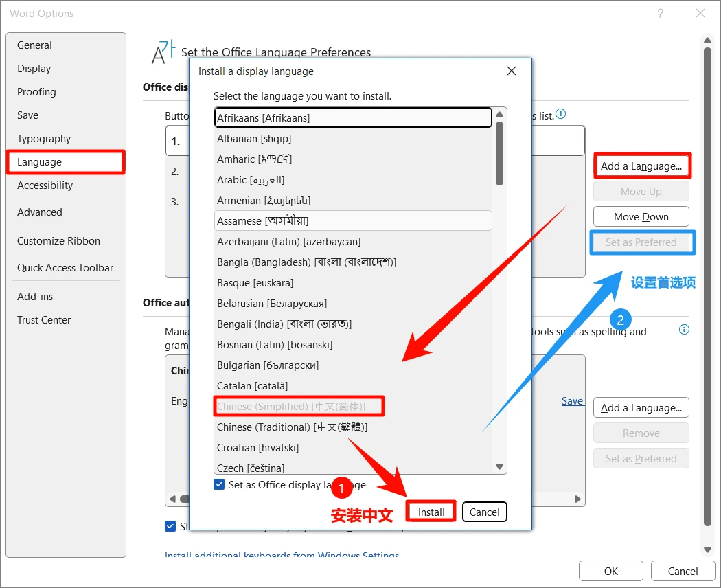
Task: Select Proofing in the sidebar
Action: point(66,92)
